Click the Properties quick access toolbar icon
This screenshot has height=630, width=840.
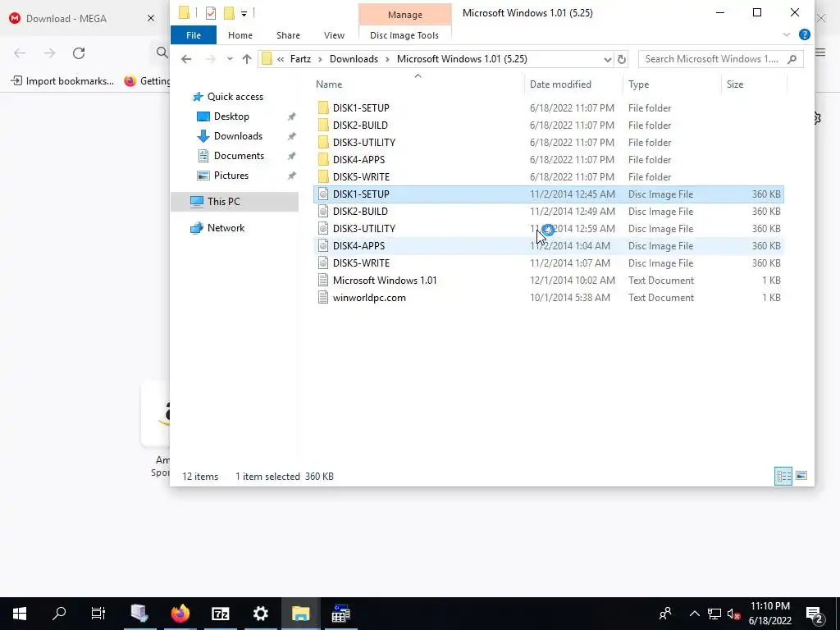tap(211, 13)
